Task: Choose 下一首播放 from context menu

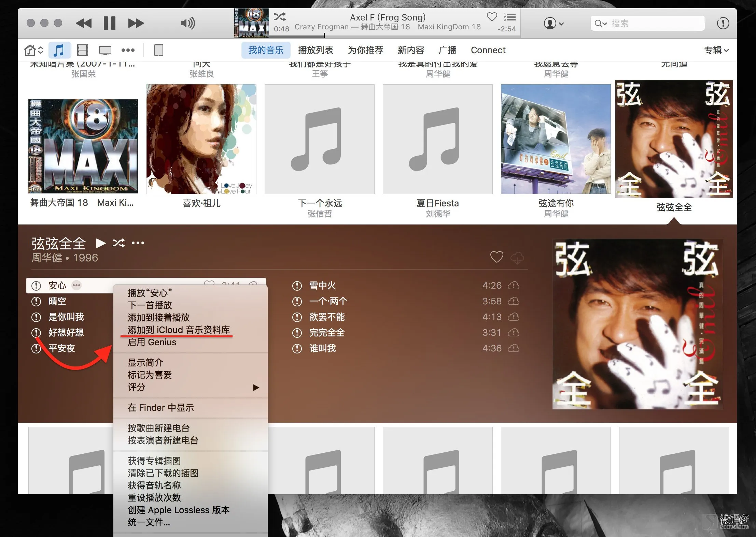Action: point(191,305)
